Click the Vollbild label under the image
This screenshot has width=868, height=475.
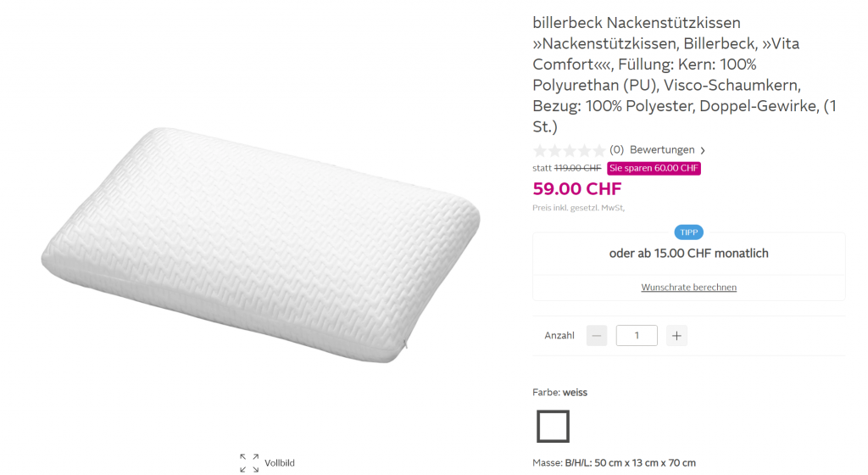tap(280, 463)
